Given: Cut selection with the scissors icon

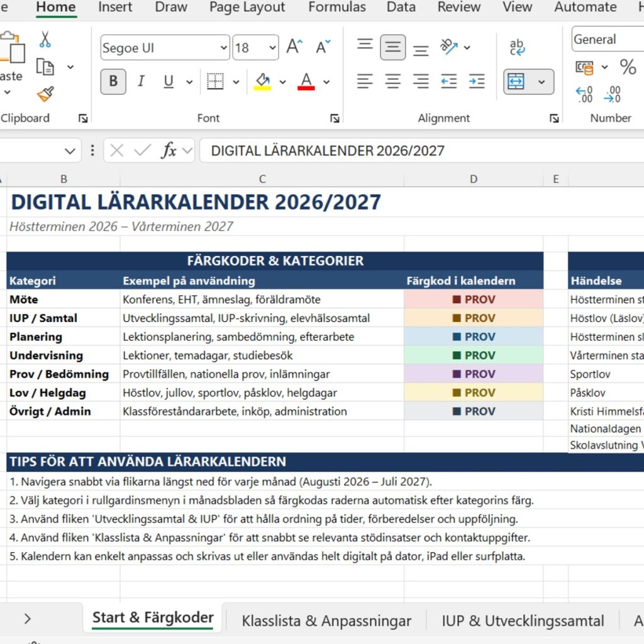Looking at the screenshot, I should coord(45,40).
